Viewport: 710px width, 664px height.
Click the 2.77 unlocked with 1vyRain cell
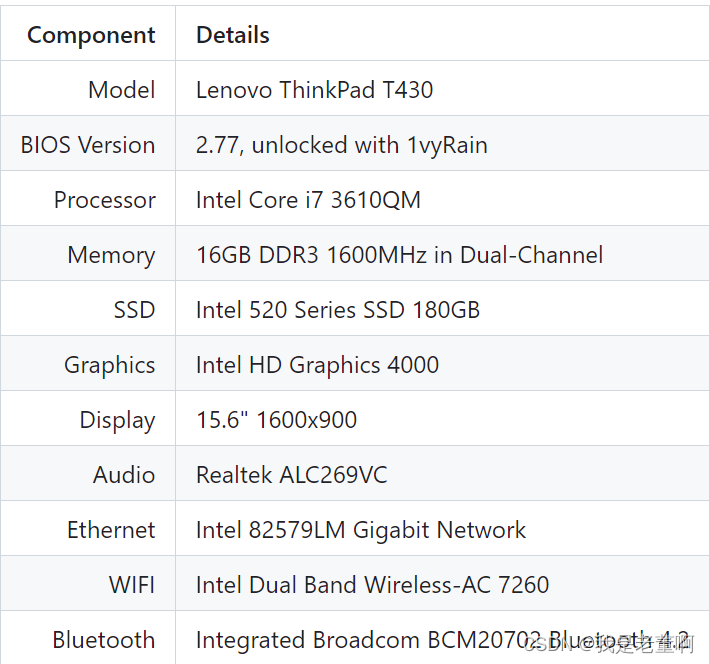tap(341, 145)
